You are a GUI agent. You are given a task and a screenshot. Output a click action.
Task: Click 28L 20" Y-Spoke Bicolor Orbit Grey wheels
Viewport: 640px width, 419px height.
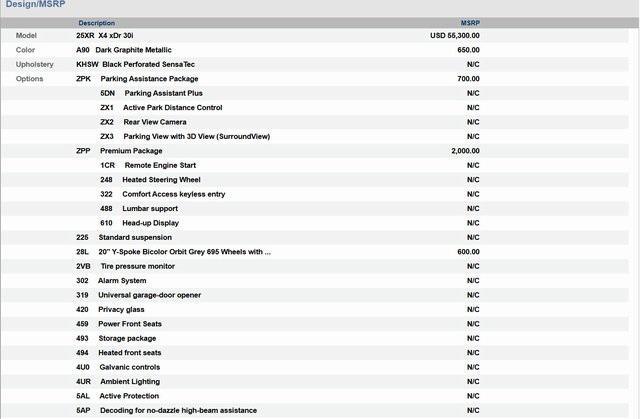[173, 252]
